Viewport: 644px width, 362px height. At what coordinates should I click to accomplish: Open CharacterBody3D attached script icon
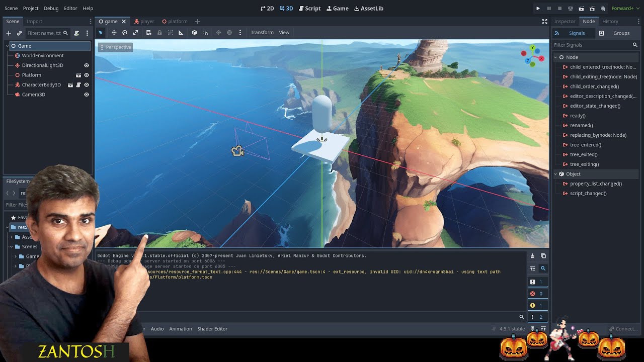pos(78,85)
